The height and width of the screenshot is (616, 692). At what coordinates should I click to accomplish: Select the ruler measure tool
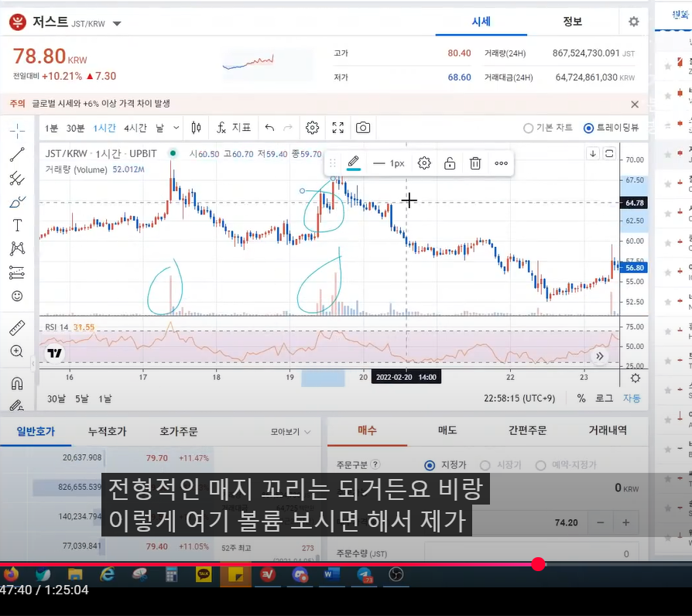pos(17,328)
